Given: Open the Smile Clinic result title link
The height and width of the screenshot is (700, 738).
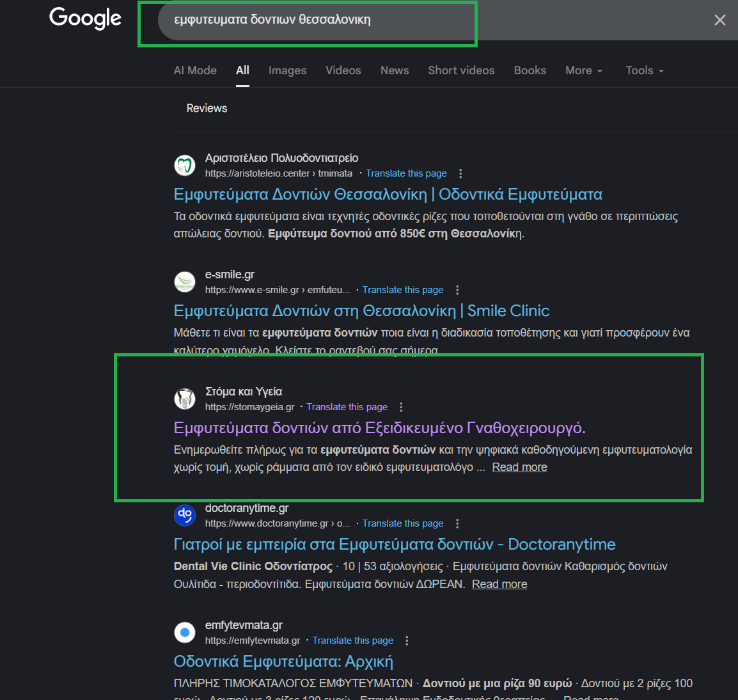Looking at the screenshot, I should [x=361, y=311].
